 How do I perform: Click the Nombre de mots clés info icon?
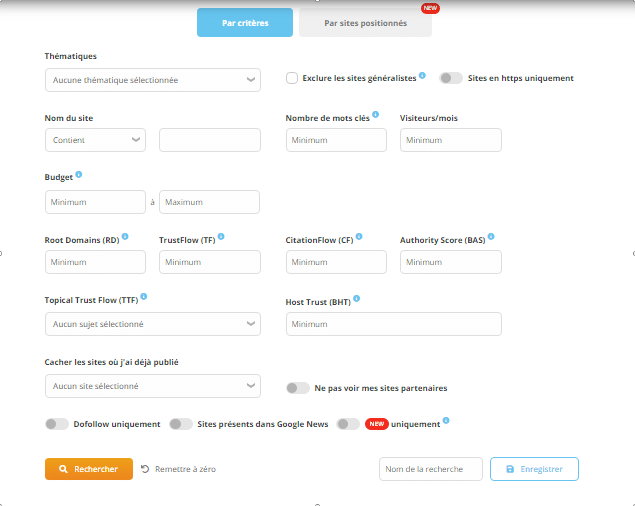point(375,115)
